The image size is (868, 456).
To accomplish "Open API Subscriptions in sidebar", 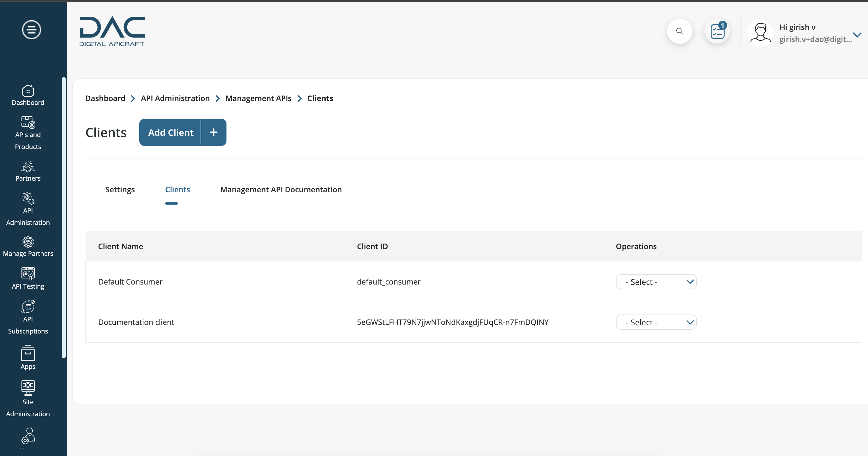I will tap(28, 317).
